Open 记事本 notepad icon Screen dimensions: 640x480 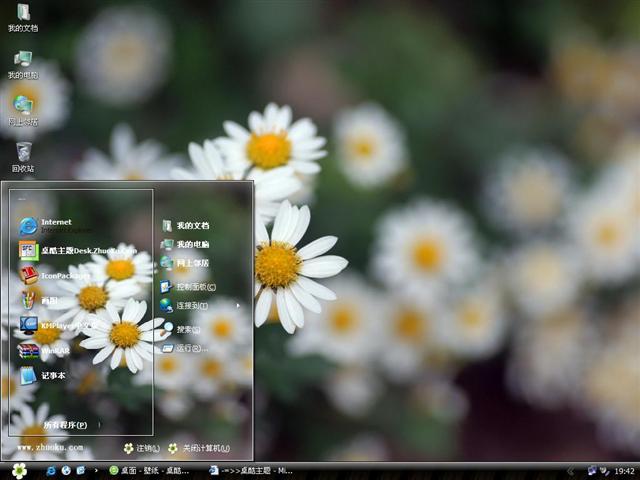tap(42, 376)
